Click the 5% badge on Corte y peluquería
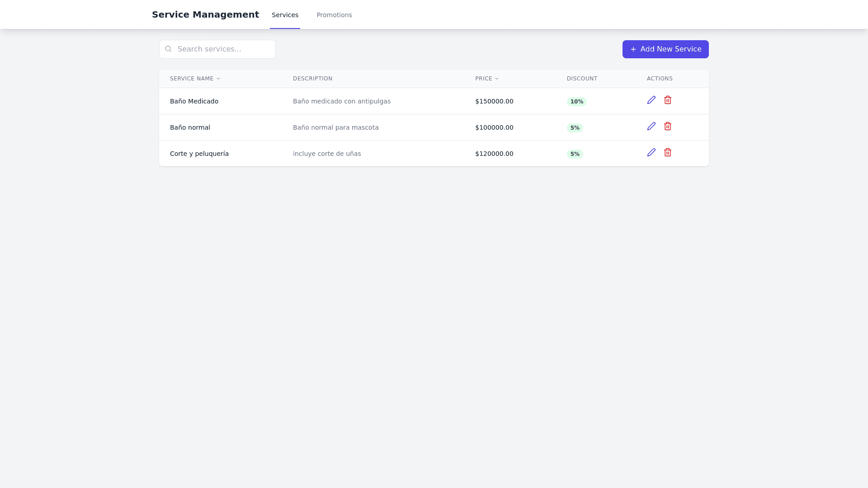This screenshot has height=488, width=868. click(x=575, y=154)
